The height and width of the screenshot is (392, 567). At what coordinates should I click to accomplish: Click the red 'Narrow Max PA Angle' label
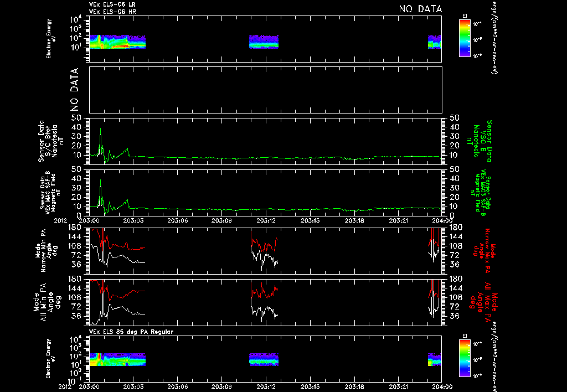483,250
